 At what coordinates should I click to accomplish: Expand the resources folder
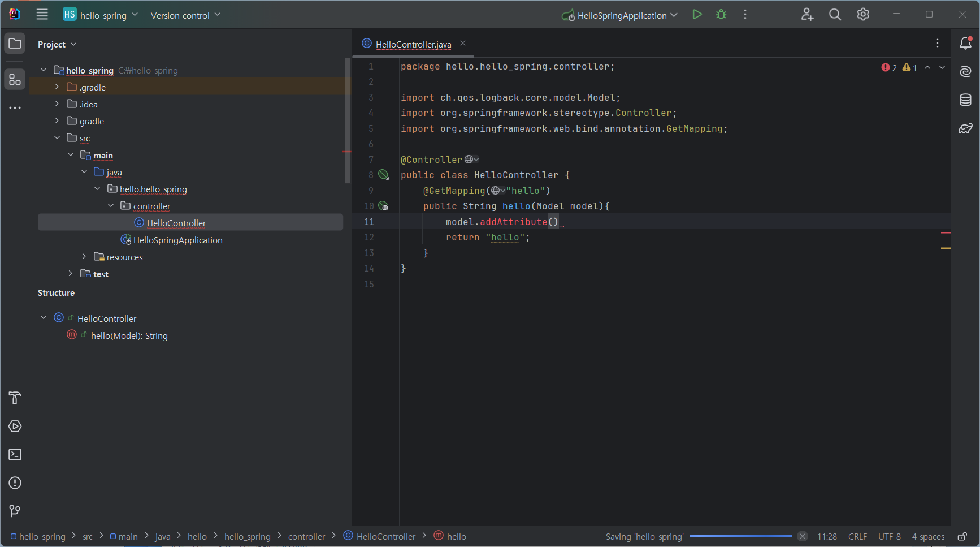click(84, 256)
